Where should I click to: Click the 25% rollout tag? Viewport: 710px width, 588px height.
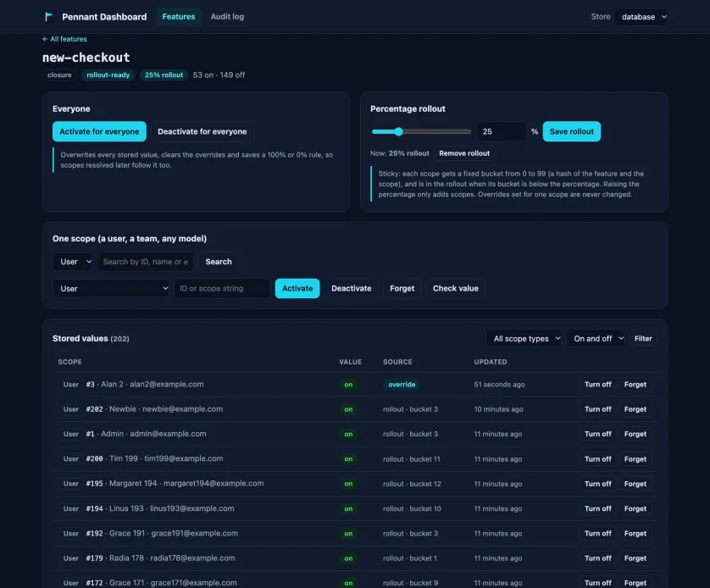click(x=164, y=75)
